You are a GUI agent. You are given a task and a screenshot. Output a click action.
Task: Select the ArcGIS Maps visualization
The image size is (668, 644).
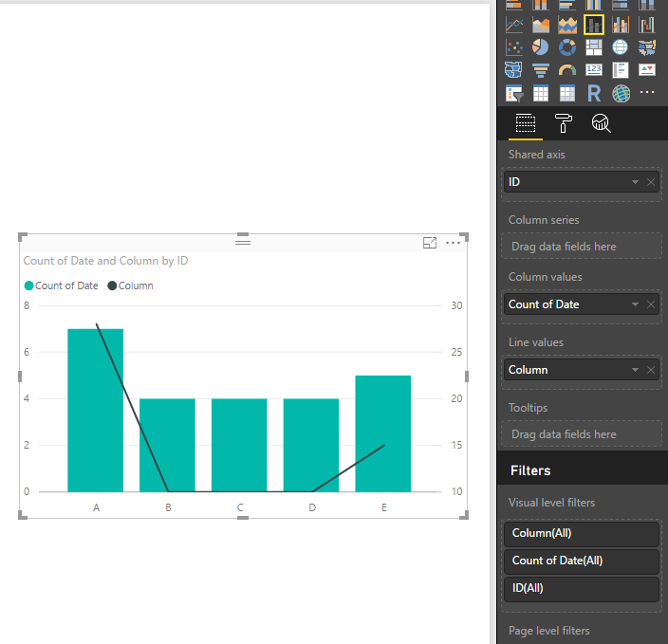tap(621, 93)
